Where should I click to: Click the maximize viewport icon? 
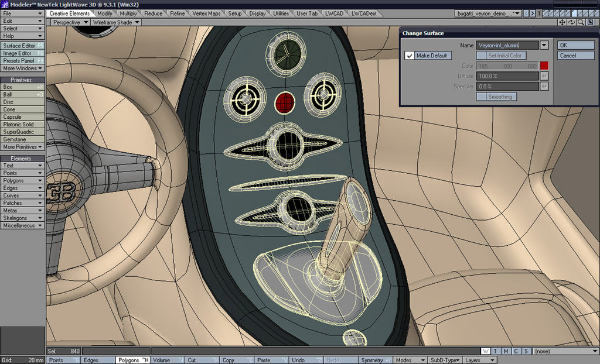[589, 22]
